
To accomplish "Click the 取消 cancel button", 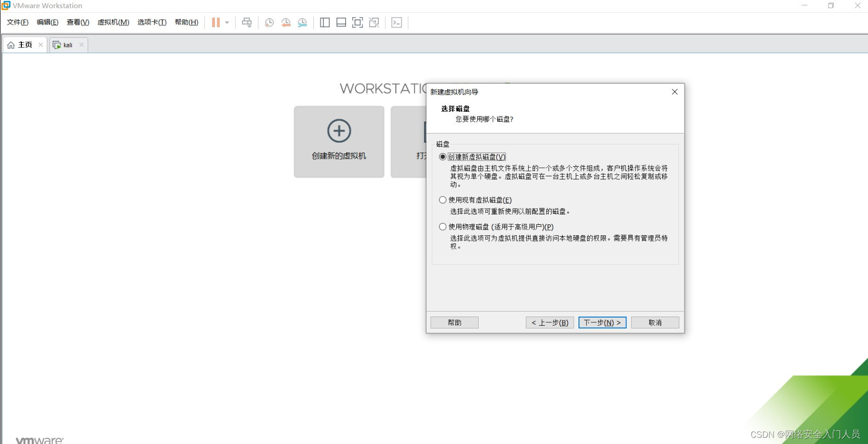I will (655, 322).
